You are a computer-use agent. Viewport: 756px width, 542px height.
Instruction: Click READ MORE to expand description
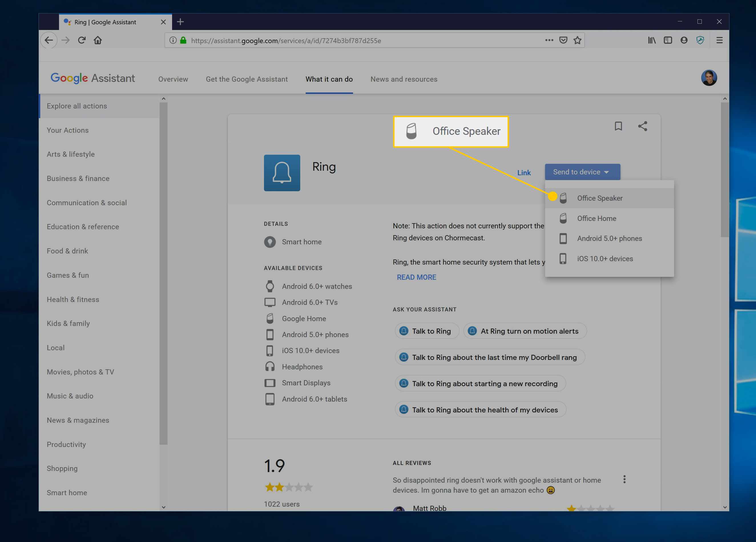416,277
